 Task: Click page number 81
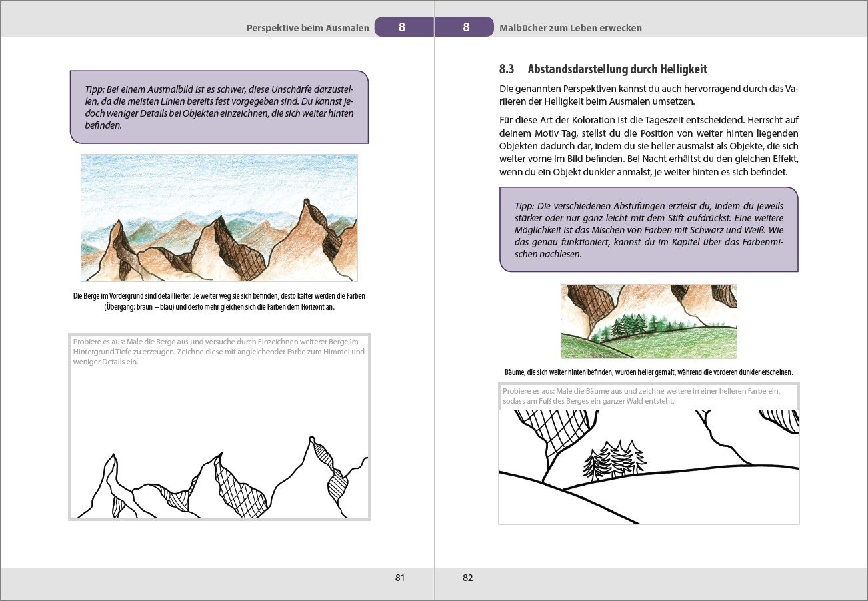tap(400, 578)
